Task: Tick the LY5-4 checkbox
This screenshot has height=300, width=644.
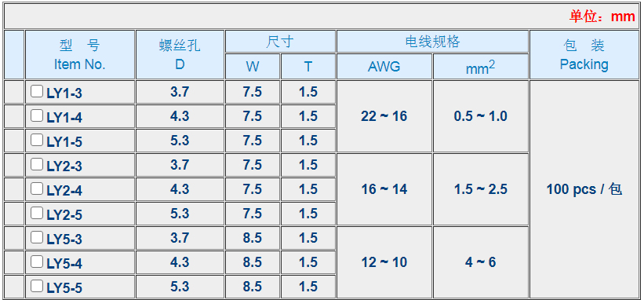Action: point(37,262)
